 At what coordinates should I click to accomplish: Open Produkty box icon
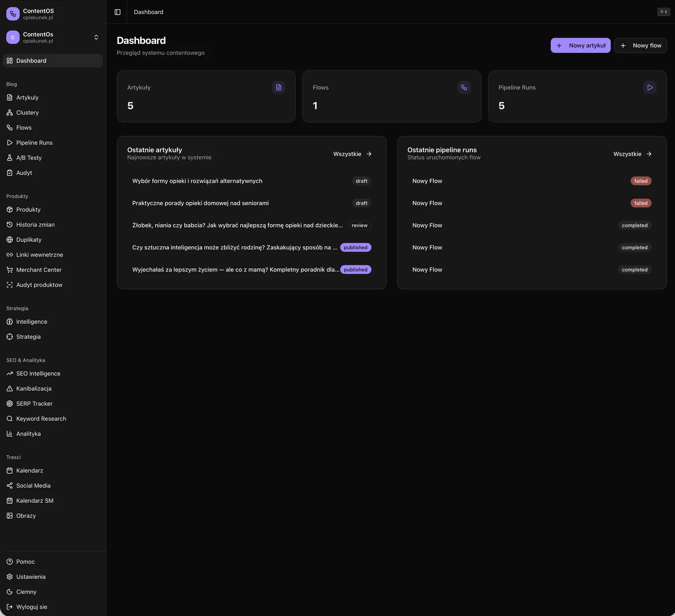pos(9,209)
